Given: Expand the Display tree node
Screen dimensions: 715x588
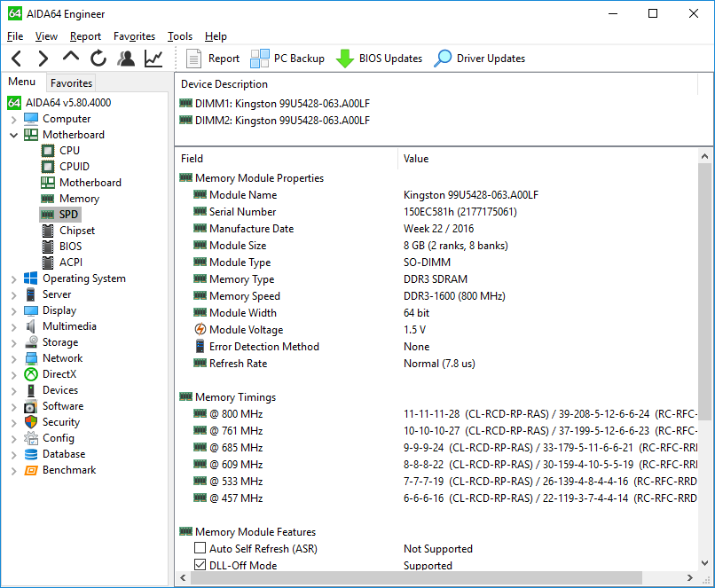Looking at the screenshot, I should [13, 311].
